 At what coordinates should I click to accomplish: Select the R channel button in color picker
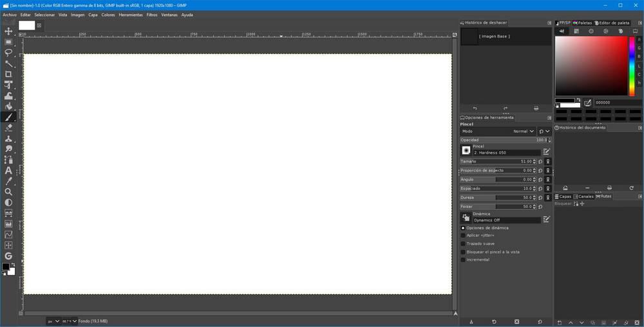pos(639,39)
